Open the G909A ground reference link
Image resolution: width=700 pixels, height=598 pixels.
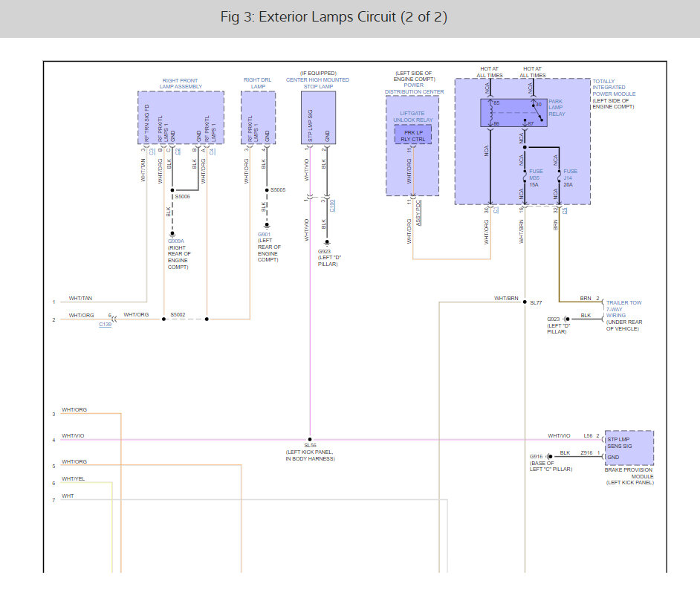175,241
